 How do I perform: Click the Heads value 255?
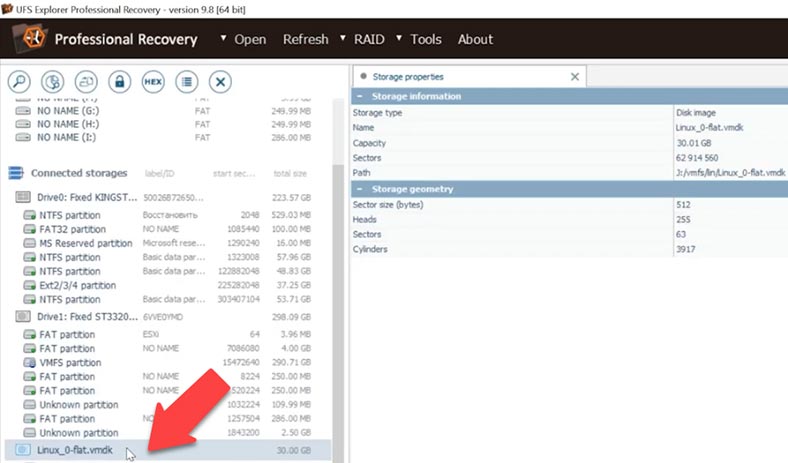(683, 219)
